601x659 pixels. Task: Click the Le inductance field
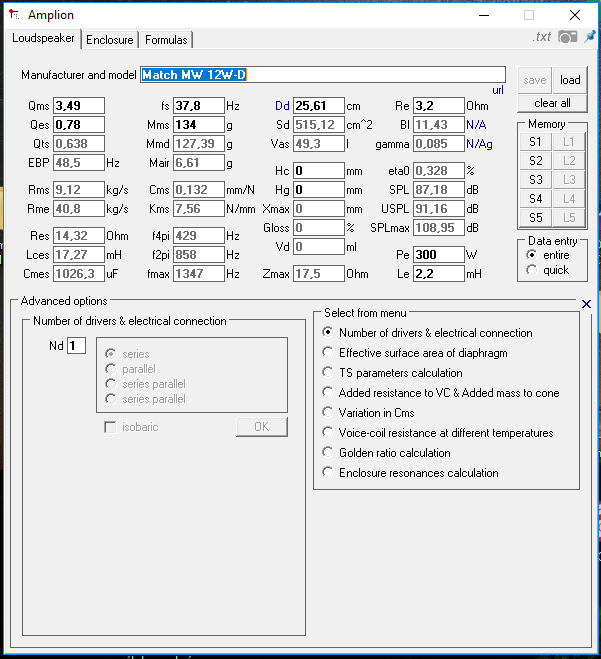pyautogui.click(x=439, y=274)
